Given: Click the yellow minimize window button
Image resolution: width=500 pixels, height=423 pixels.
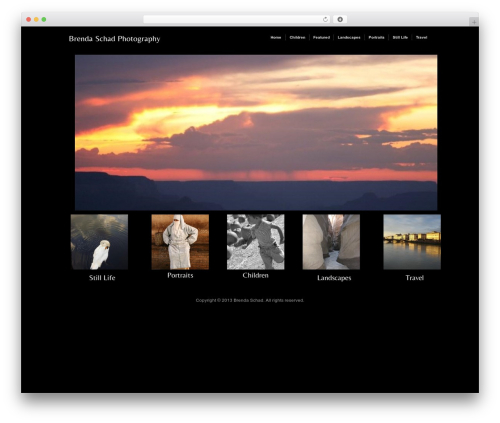Looking at the screenshot, I should coord(36,20).
